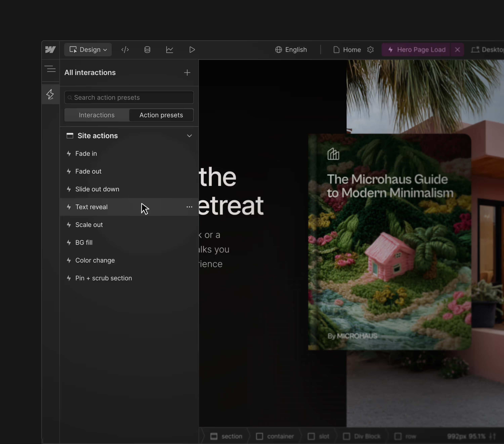Focus the Search action presets field
The height and width of the screenshot is (444, 504).
click(129, 98)
